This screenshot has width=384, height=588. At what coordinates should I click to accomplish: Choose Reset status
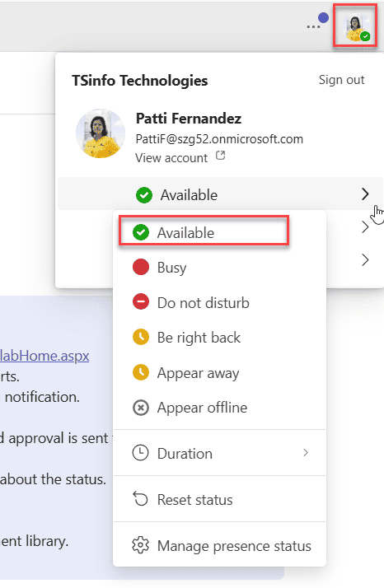[219, 500]
